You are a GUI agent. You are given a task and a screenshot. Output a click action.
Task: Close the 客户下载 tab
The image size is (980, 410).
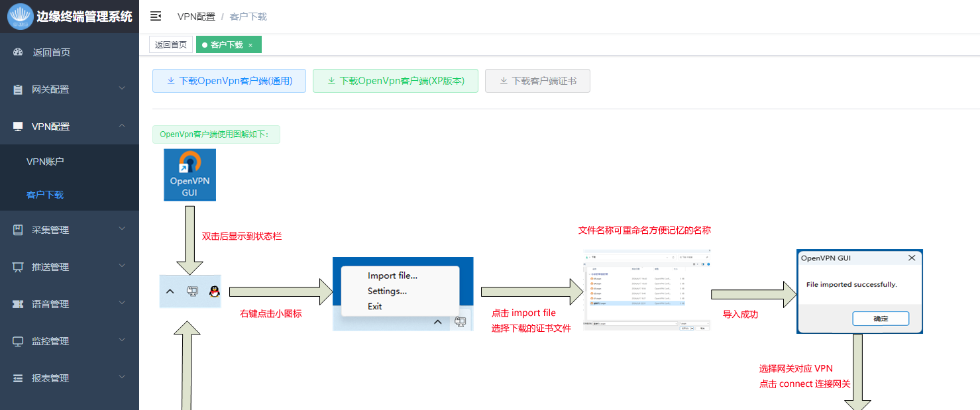coord(250,45)
